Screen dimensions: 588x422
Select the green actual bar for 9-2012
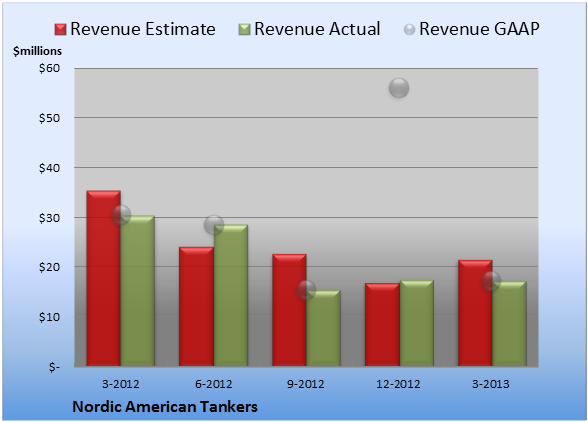point(323,328)
